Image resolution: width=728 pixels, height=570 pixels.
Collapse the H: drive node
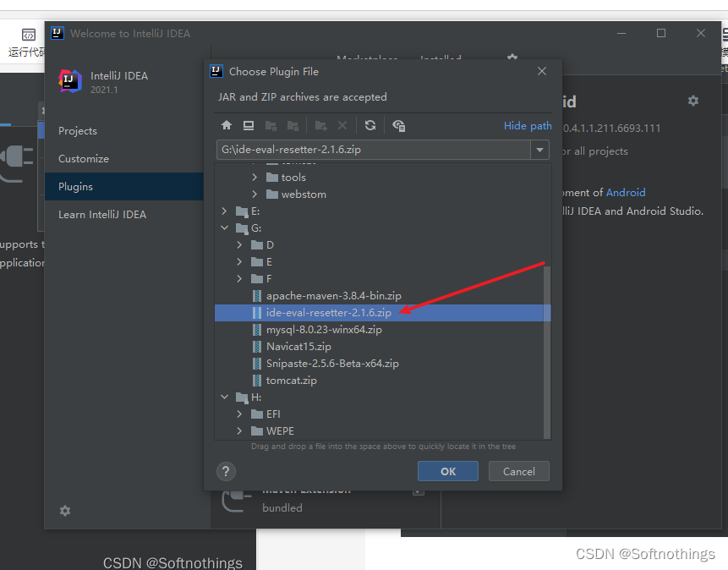[x=224, y=397]
